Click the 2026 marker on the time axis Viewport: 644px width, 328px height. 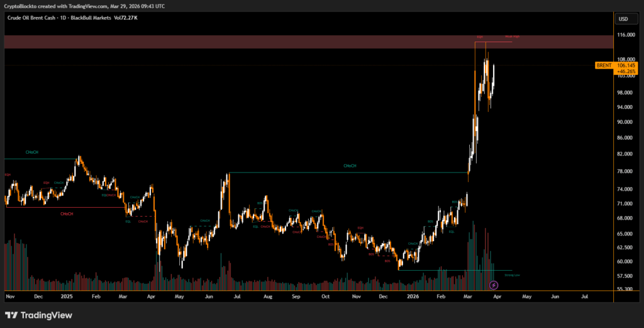pos(413,295)
